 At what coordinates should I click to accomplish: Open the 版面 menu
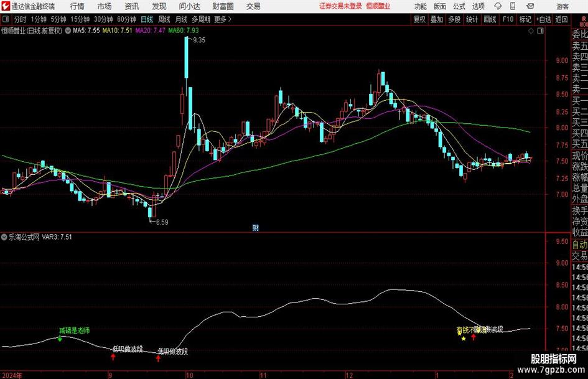(440, 6)
